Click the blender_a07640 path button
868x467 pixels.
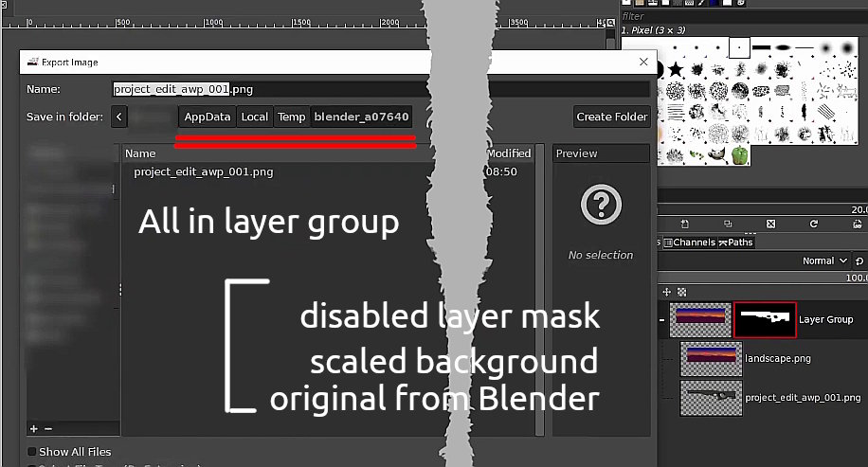tap(361, 117)
